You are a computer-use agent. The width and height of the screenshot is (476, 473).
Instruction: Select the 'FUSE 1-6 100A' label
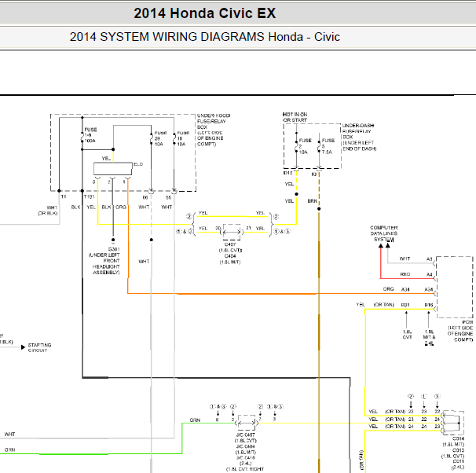(x=90, y=135)
